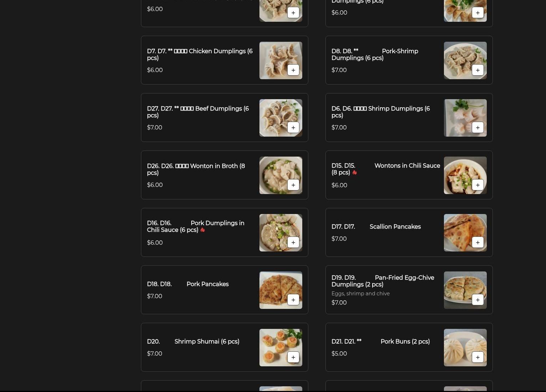
Task: Click $6.00 price of D7 Chicken Dumplings
Action: 155,70
